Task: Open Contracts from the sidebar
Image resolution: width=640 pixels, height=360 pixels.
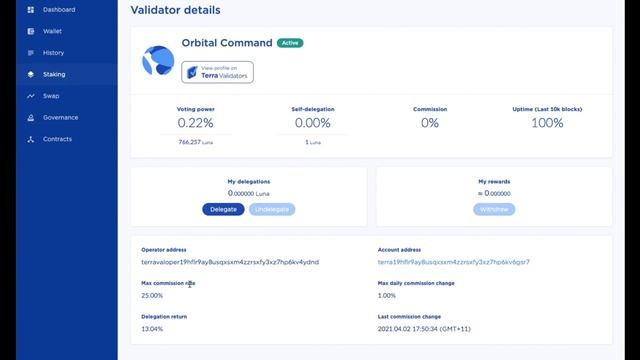Action: [x=57, y=139]
